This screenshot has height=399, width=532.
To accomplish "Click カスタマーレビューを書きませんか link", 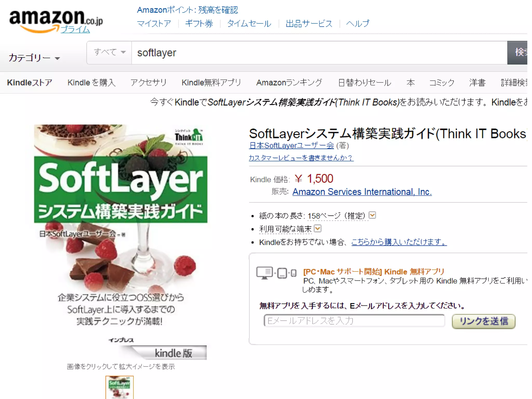I will (x=301, y=158).
